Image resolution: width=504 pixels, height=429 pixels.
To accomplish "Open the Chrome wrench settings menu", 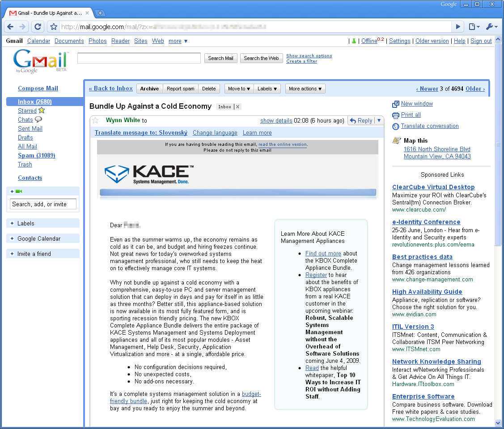I will point(491,27).
